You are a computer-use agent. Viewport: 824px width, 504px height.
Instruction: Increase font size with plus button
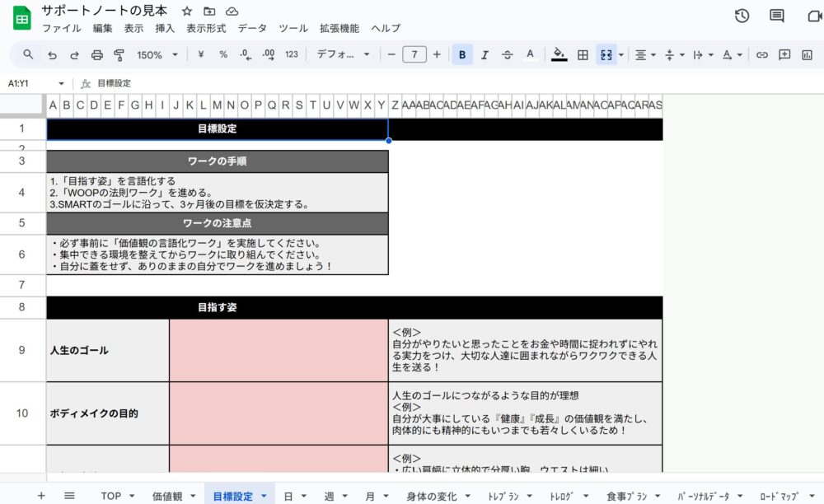(x=437, y=54)
